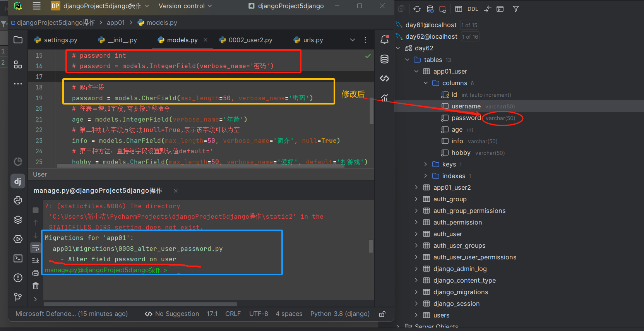Image resolution: width=644 pixels, height=331 pixels.
Task: Open the Terminal tool window
Action: coord(18,258)
